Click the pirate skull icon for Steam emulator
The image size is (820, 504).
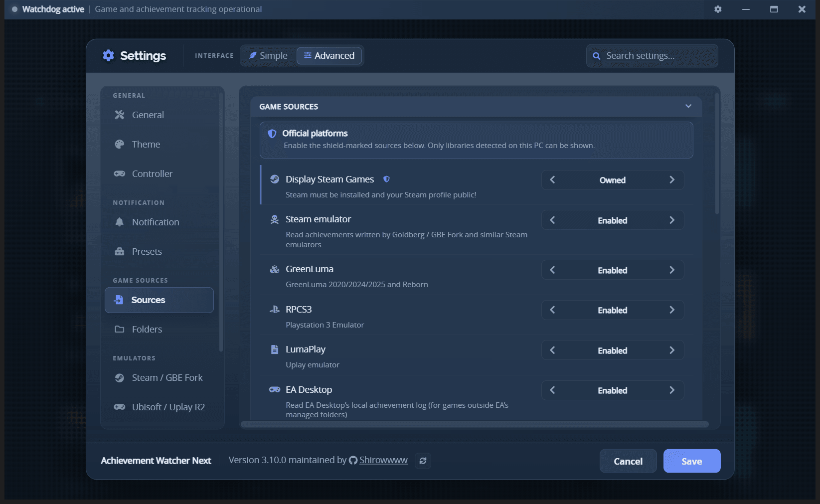point(274,219)
